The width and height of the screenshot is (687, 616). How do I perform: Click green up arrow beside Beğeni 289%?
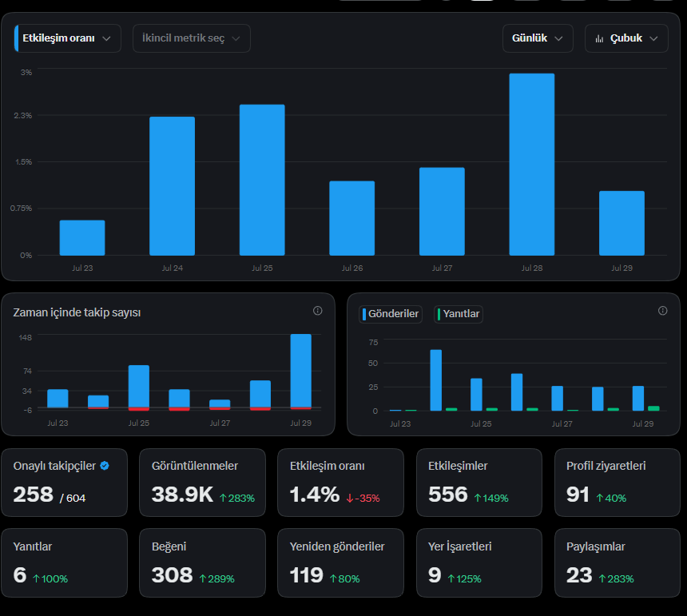(203, 578)
